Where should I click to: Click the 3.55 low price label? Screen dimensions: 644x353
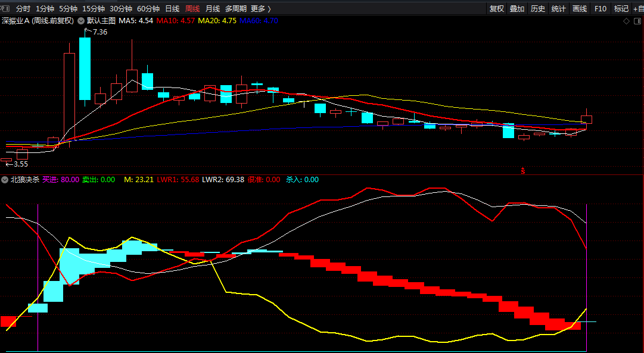point(20,164)
